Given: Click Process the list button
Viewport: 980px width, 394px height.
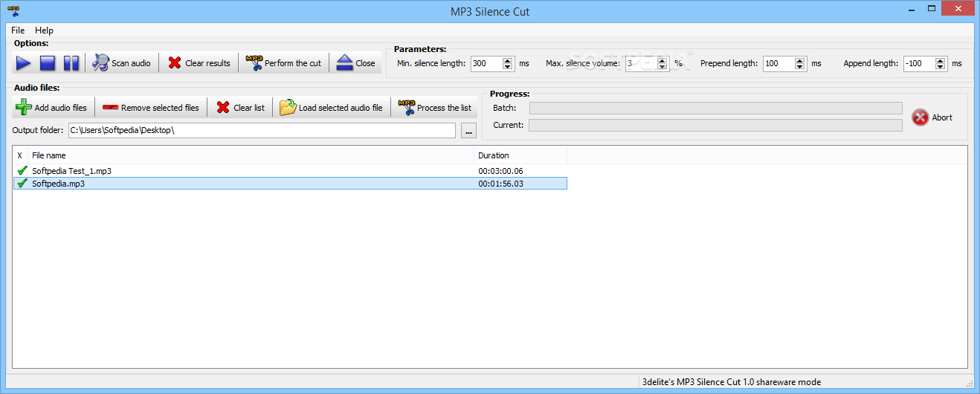Looking at the screenshot, I should tap(435, 108).
